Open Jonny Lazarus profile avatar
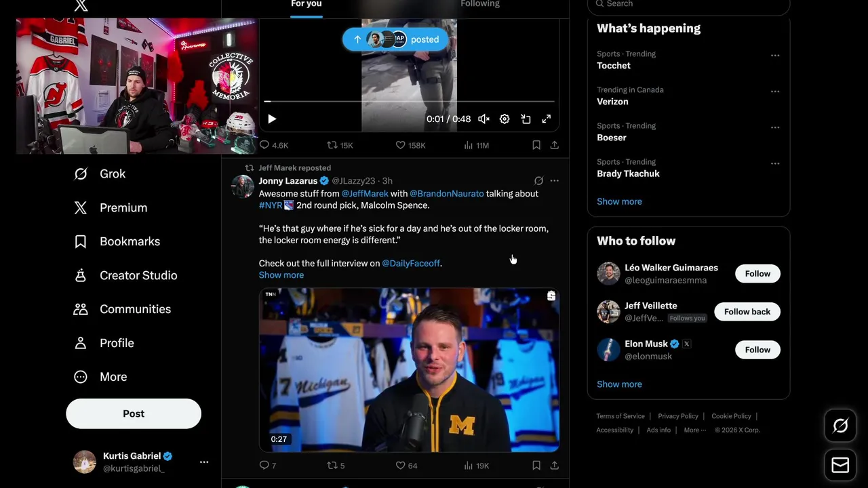Image resolution: width=868 pixels, height=488 pixels. 243,186
